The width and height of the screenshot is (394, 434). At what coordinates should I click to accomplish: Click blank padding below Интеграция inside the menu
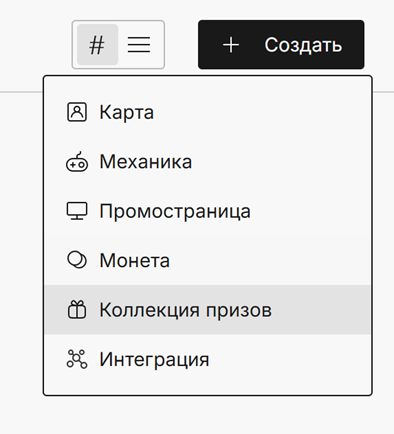point(207,389)
